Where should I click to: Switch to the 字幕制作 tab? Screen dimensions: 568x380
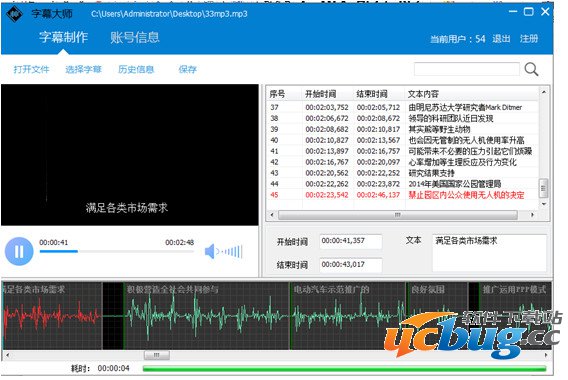[x=63, y=37]
